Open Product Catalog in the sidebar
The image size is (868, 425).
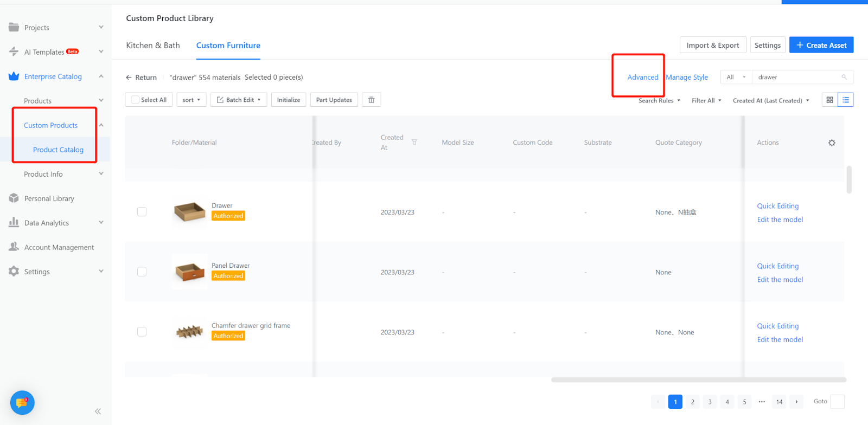click(x=58, y=150)
